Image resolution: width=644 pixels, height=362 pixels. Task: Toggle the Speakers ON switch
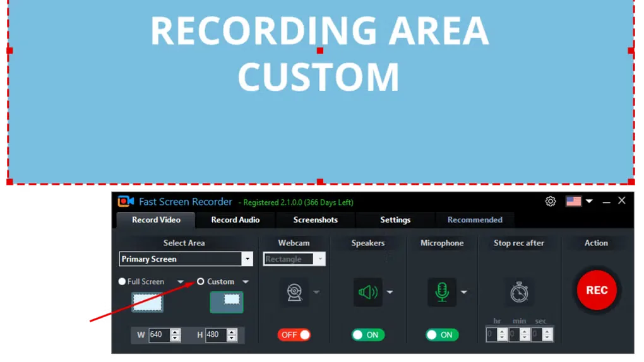(x=368, y=335)
